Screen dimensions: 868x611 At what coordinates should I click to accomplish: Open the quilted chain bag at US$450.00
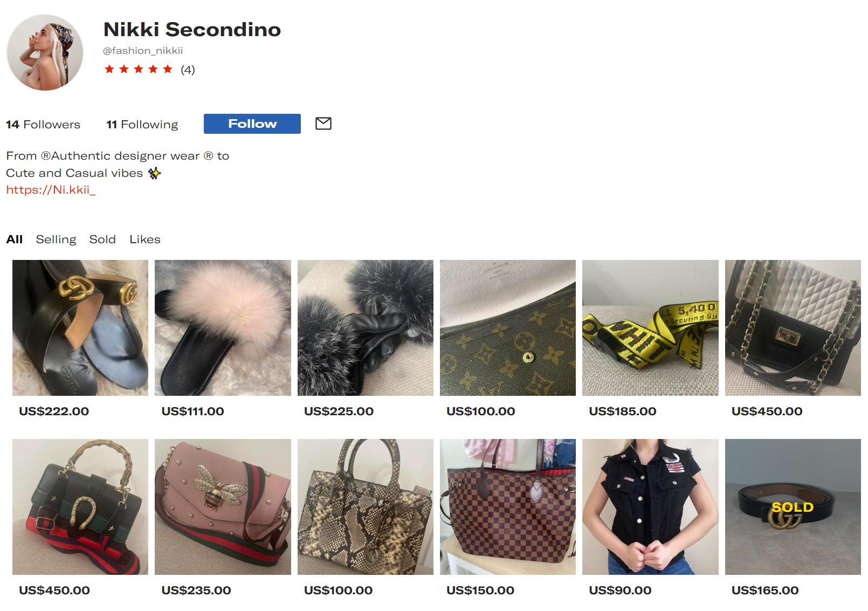(x=793, y=328)
